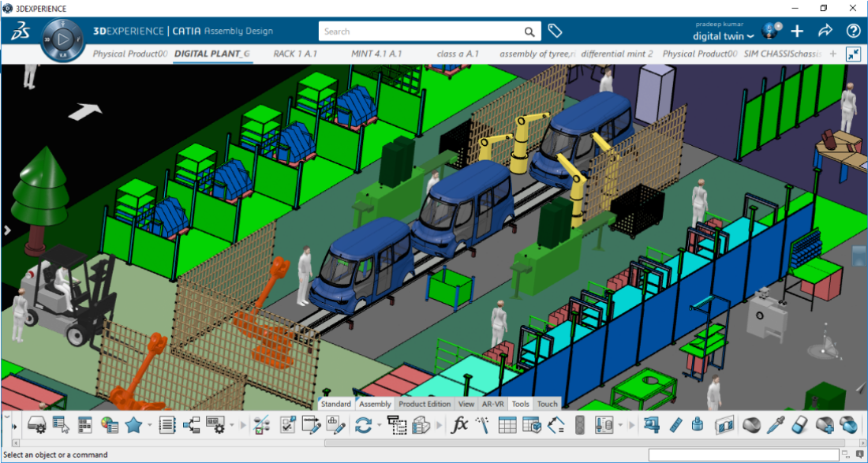Screen dimensions: 868x463
Task: Select the blue ruler measure icon
Action: [x=675, y=425]
